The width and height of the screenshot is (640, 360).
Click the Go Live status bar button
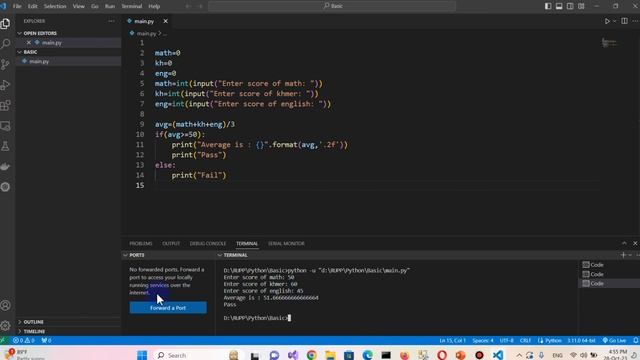(x=614, y=340)
